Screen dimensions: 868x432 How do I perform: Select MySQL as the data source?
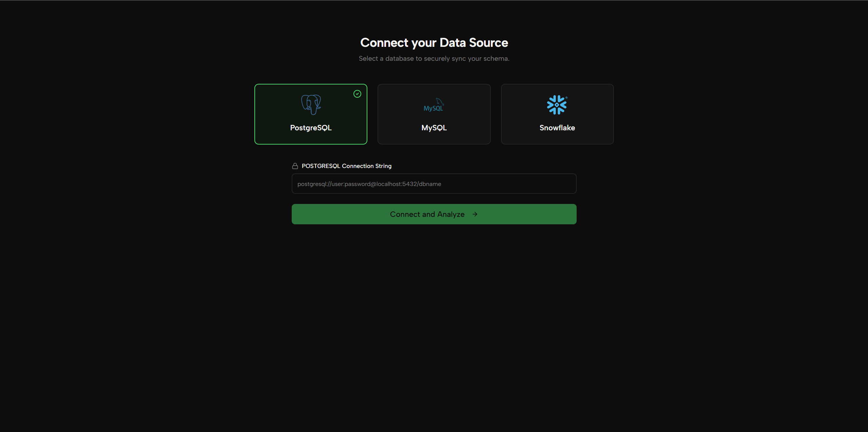point(434,114)
